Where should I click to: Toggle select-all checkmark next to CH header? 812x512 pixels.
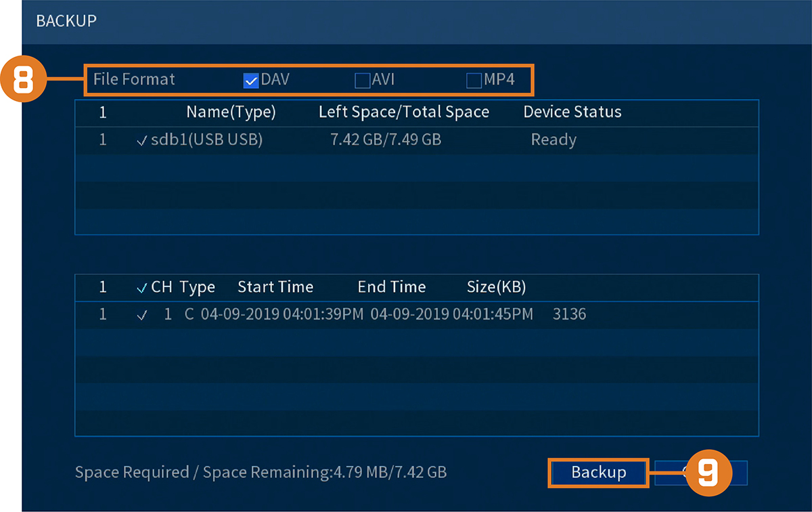141,288
